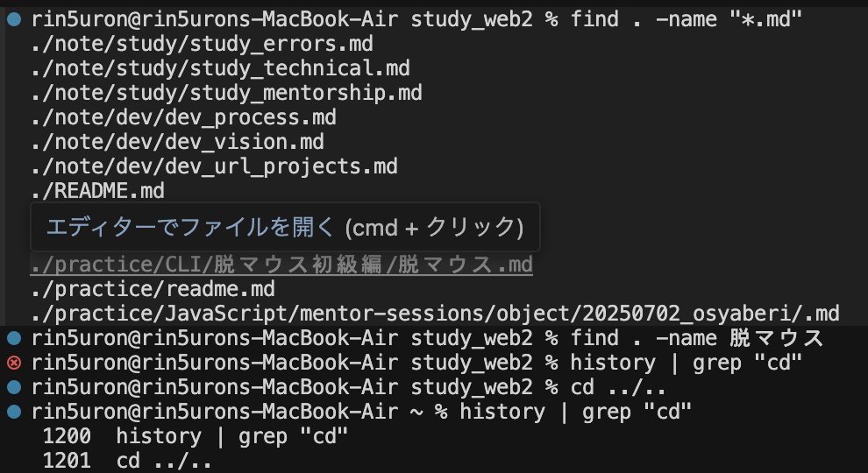868x473 pixels.
Task: Click the find . -name 脱マウス command text
Action: [x=697, y=338]
